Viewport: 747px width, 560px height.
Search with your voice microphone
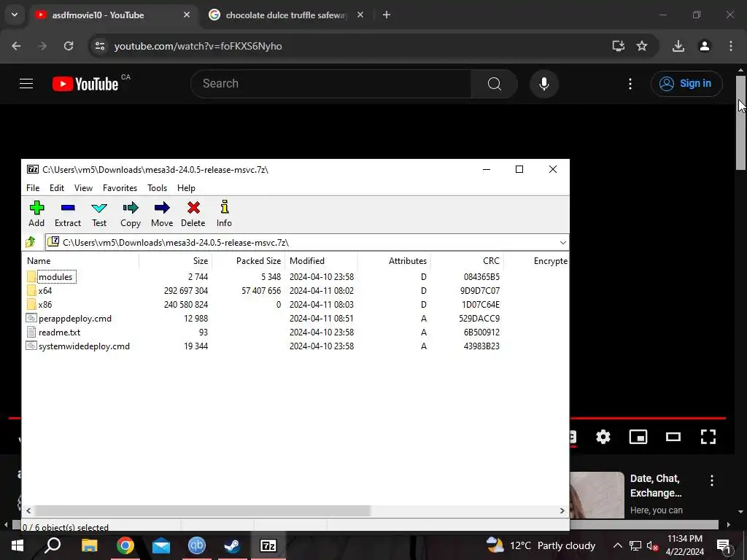(x=543, y=84)
